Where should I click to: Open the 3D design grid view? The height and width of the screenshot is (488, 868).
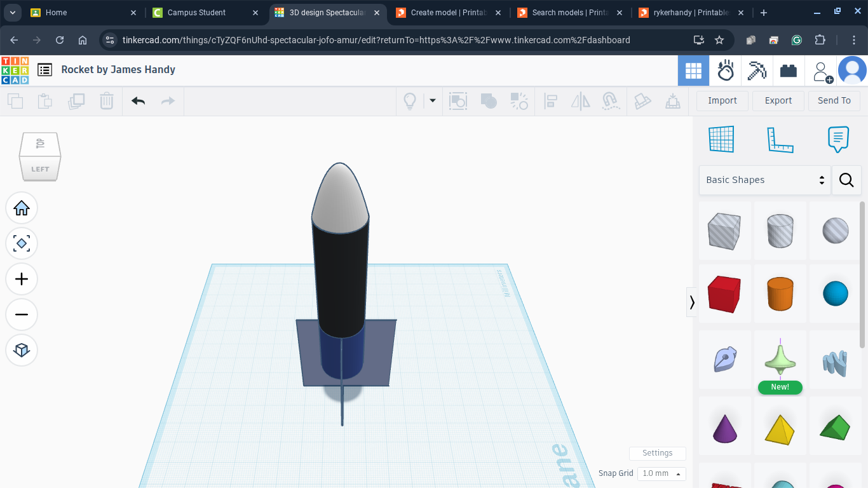coord(693,70)
